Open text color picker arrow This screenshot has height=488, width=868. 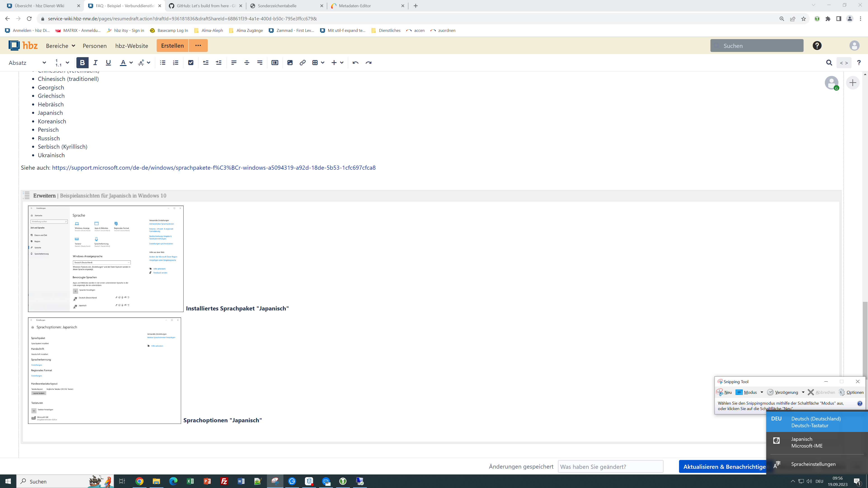[x=131, y=63]
